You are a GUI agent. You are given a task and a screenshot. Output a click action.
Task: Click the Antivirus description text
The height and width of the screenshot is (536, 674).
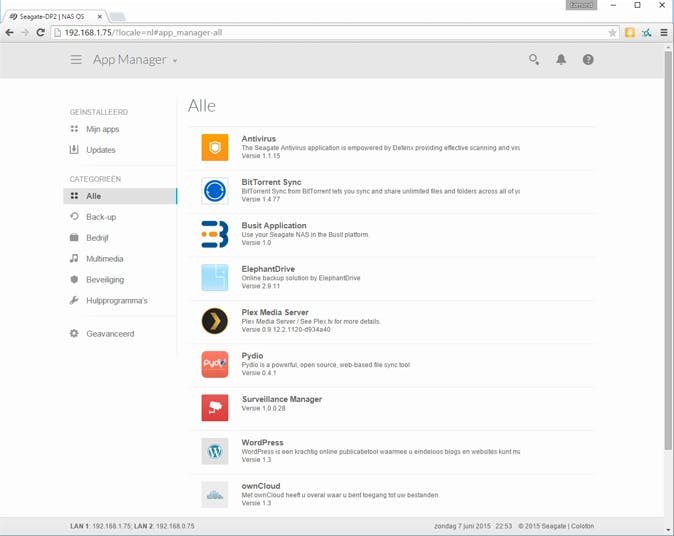coord(380,147)
